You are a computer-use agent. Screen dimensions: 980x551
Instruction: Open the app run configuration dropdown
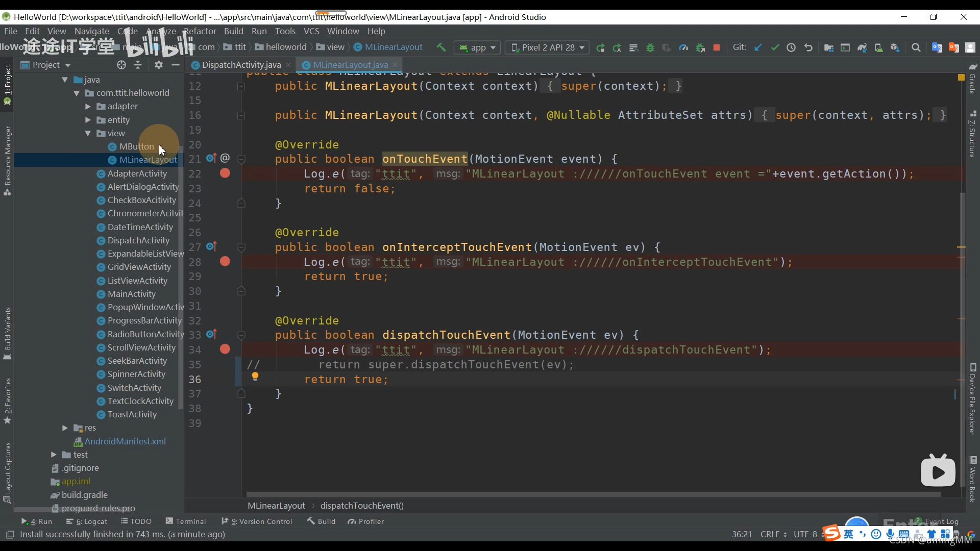[477, 47]
